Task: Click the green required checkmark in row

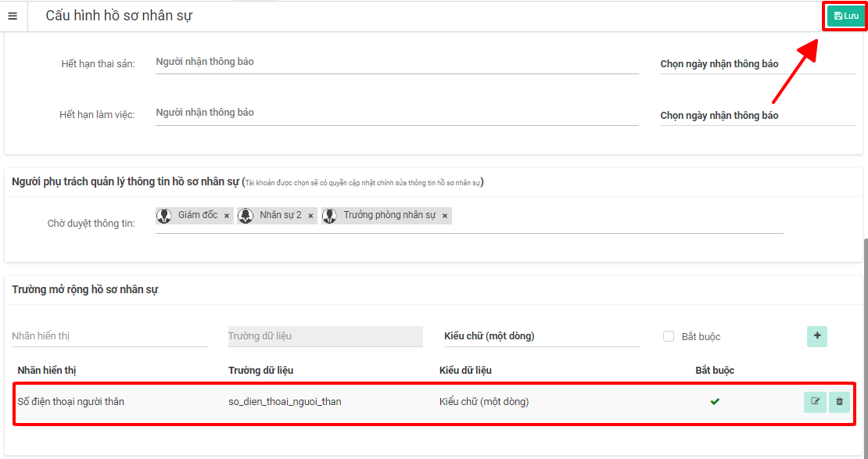Action: (715, 402)
